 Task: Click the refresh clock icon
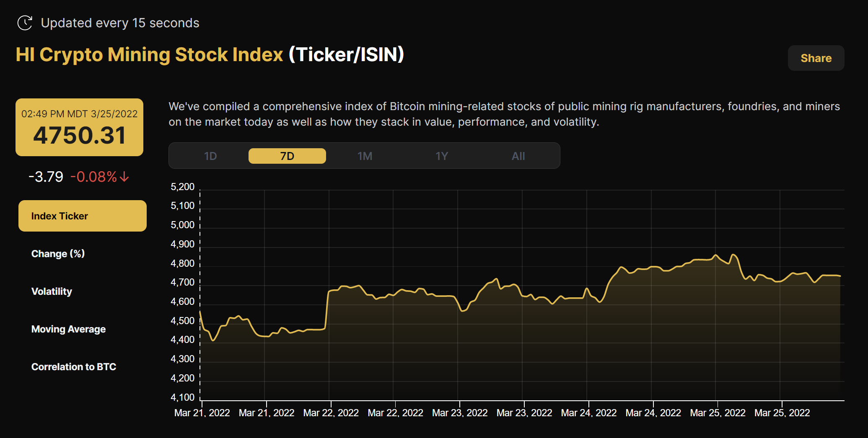point(25,23)
